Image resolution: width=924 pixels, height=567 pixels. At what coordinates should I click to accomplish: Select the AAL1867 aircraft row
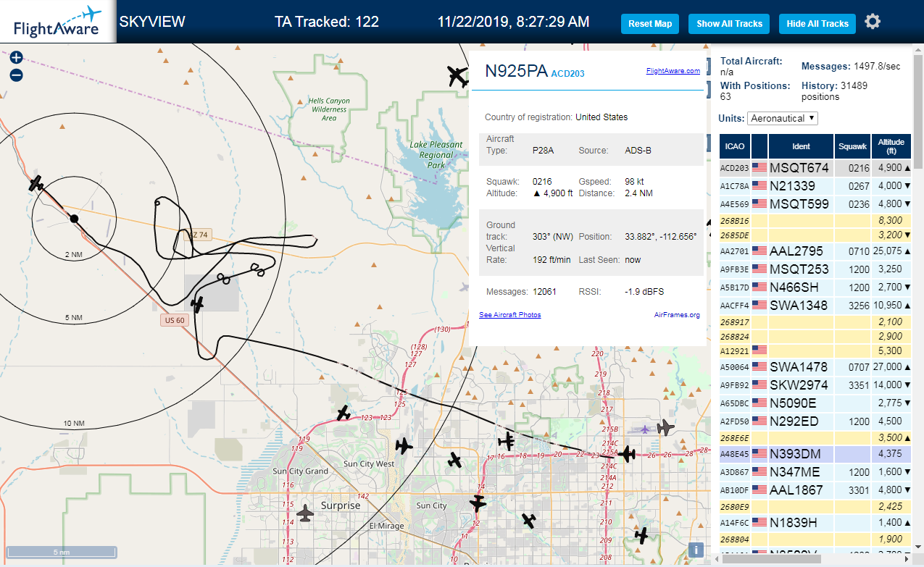815,490
